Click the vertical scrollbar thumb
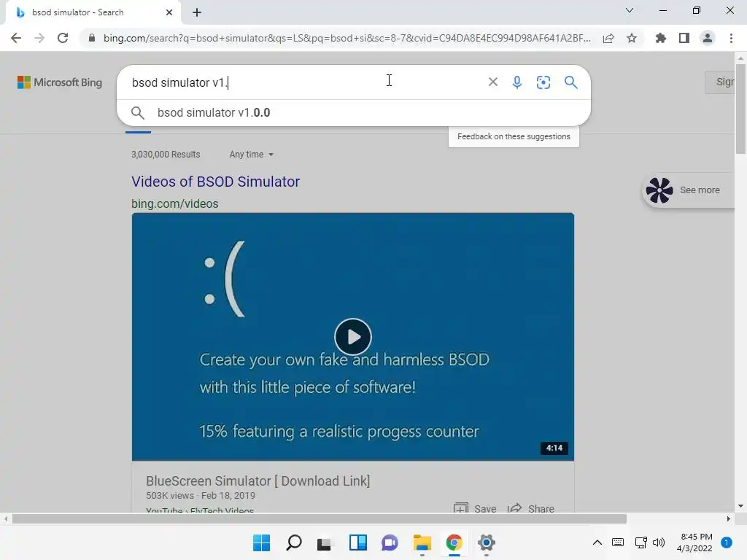 (x=740, y=109)
